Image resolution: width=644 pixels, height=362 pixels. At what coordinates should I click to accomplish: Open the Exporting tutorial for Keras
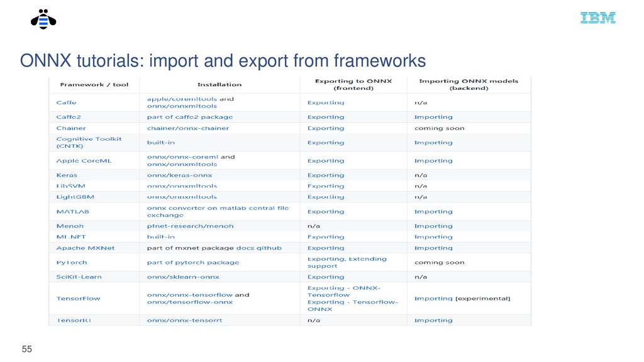coord(326,175)
